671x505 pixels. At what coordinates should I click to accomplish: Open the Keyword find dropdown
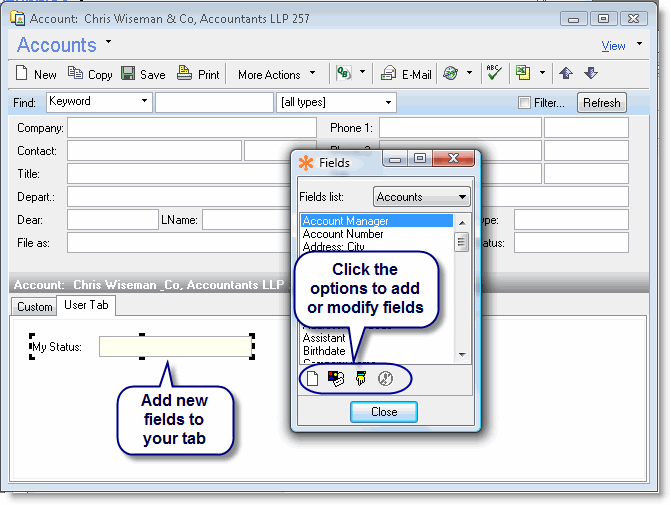[145, 102]
